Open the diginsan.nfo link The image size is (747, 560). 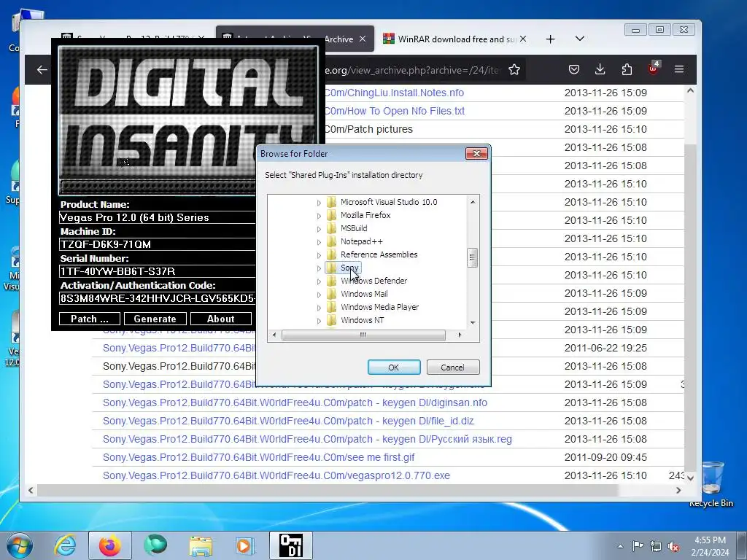[x=295, y=402]
